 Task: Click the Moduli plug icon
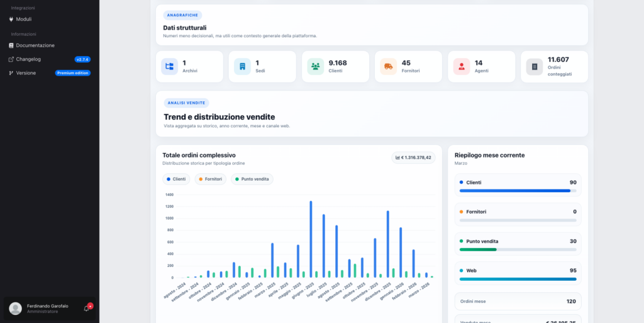point(11,19)
